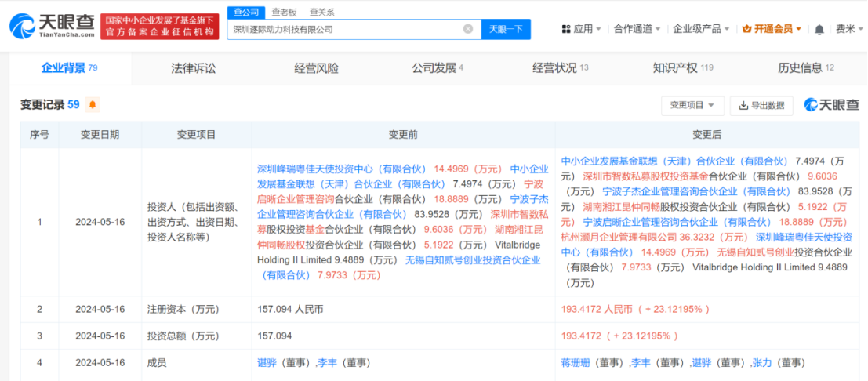Clear the search box with the X icon
868x381 pixels.
point(468,29)
